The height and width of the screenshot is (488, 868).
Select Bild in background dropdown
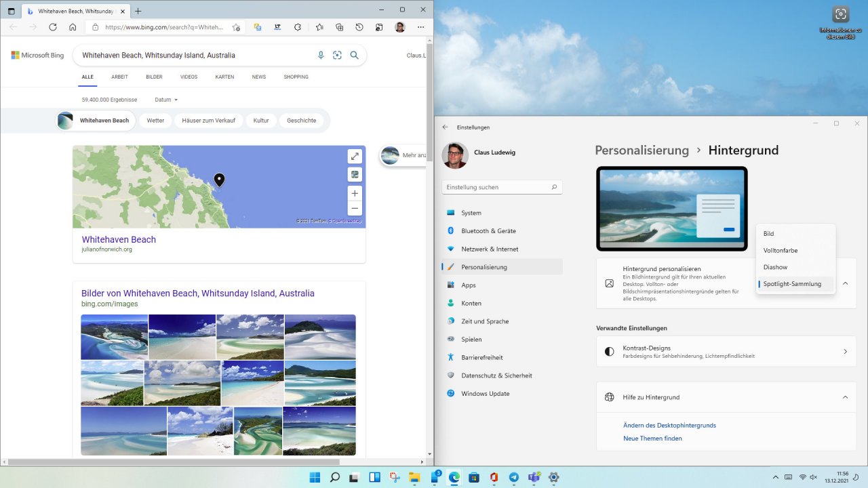(x=795, y=234)
